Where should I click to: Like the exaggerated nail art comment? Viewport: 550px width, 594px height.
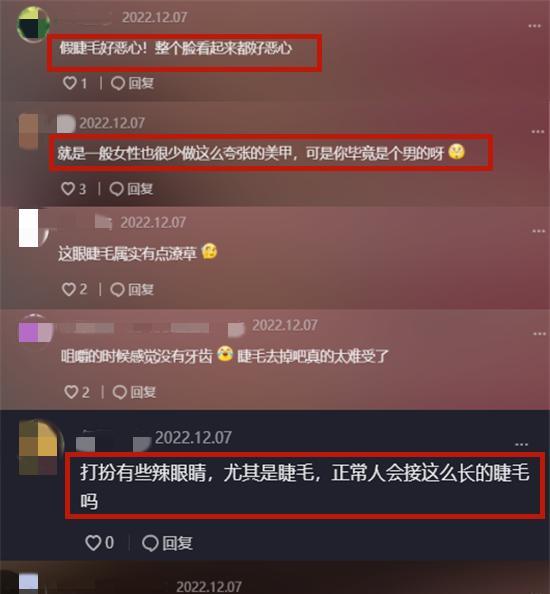point(68,188)
